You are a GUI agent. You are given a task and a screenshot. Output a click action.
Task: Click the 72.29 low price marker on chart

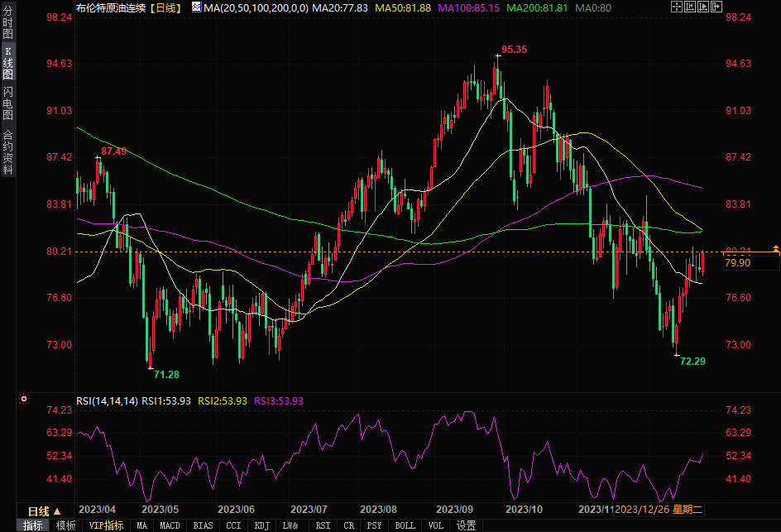692,362
